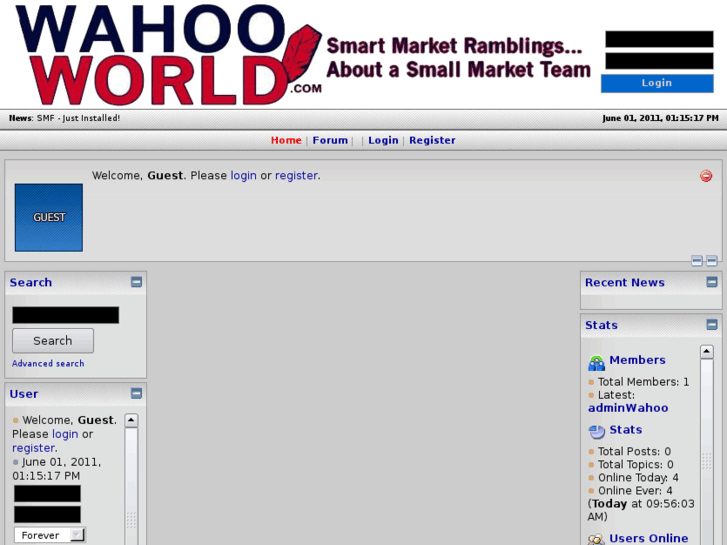Collapse the Recent News block
This screenshot has width=727, height=545.
pyautogui.click(x=712, y=282)
